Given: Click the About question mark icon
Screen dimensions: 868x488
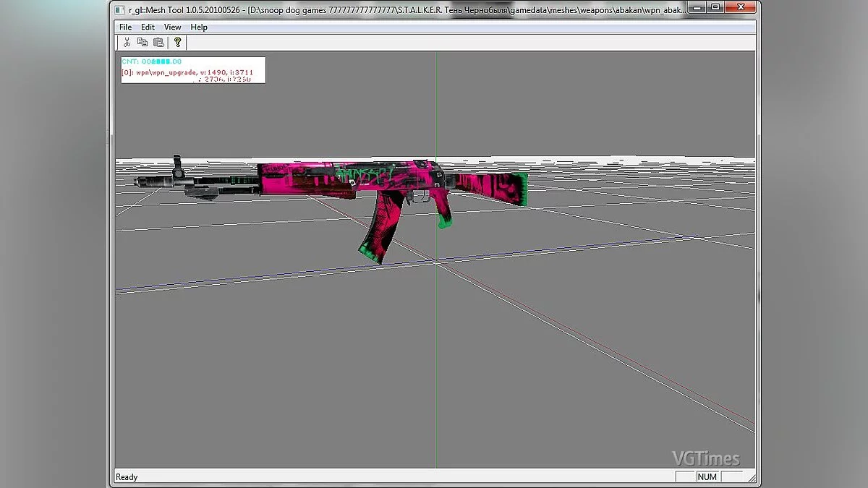Looking at the screenshot, I should coord(178,43).
